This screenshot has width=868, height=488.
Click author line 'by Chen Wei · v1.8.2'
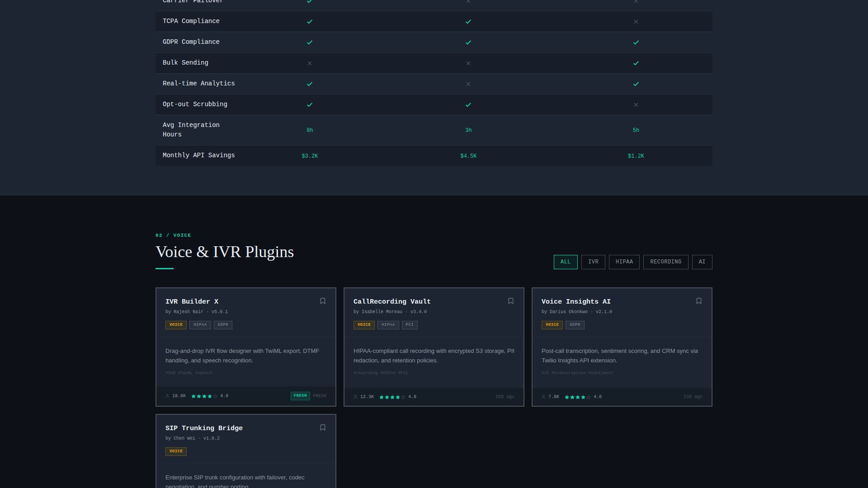[x=193, y=438]
